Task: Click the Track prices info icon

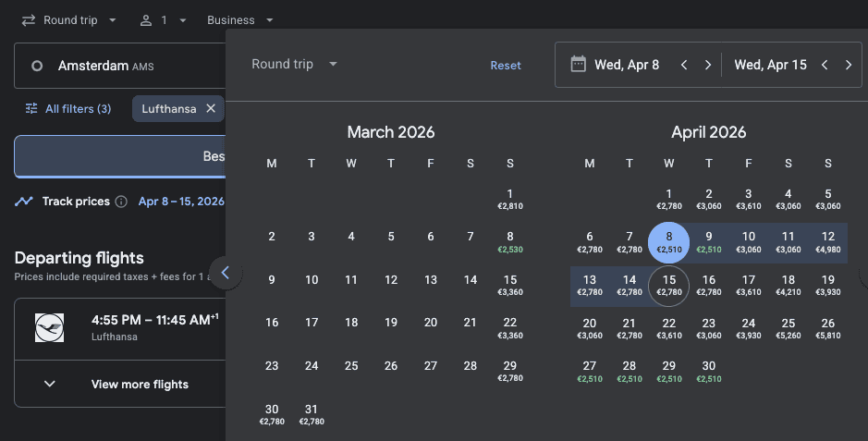Action: (121, 202)
